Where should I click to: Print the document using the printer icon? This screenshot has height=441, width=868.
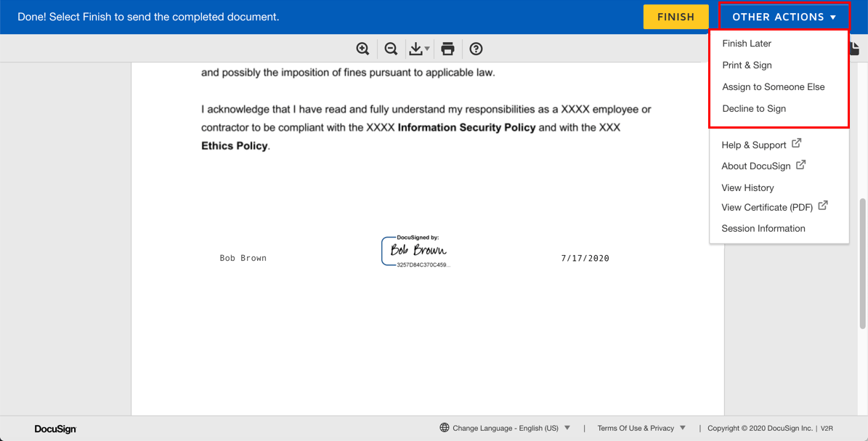(447, 49)
